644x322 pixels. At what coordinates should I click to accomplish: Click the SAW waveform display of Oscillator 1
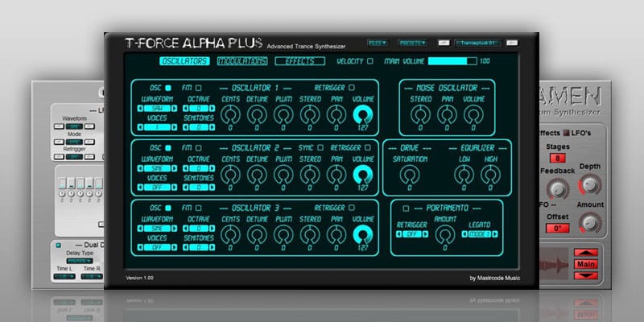(157, 109)
